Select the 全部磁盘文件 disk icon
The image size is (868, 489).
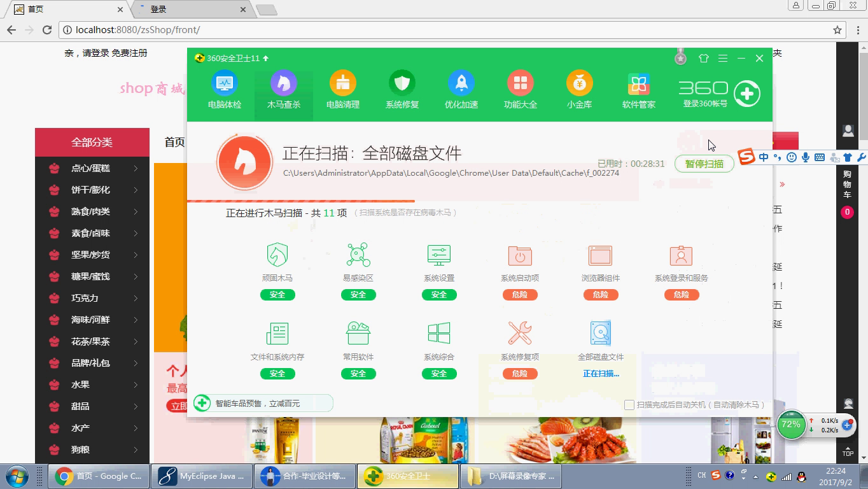600,333
